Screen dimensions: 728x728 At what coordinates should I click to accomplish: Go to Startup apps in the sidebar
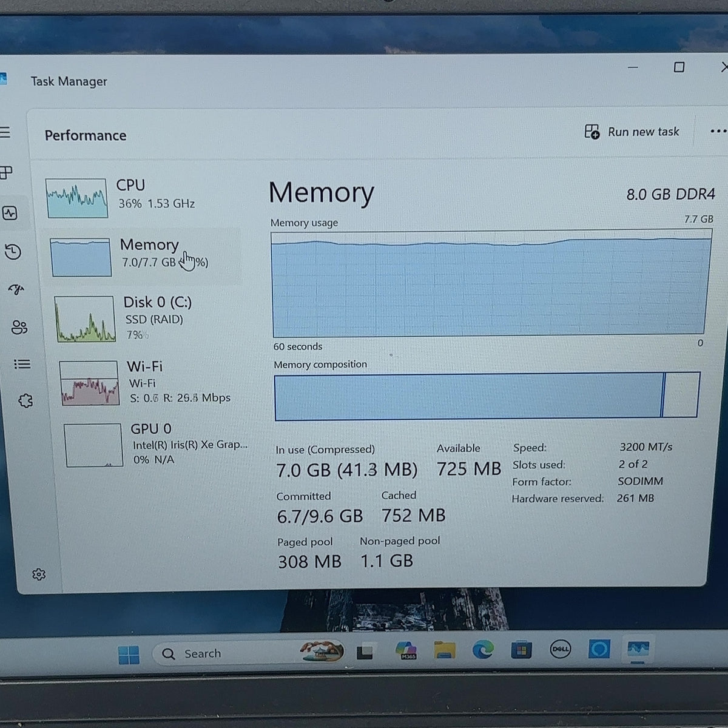pos(16,289)
